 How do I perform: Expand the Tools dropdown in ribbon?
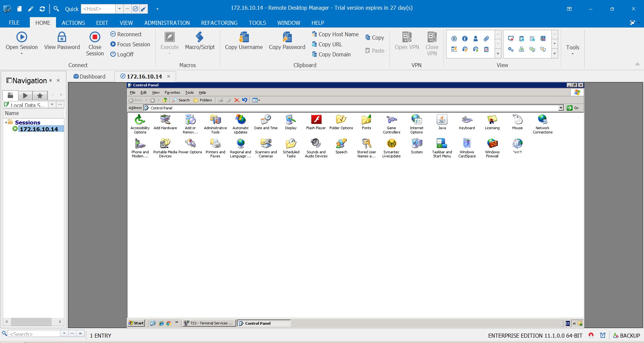click(x=573, y=54)
